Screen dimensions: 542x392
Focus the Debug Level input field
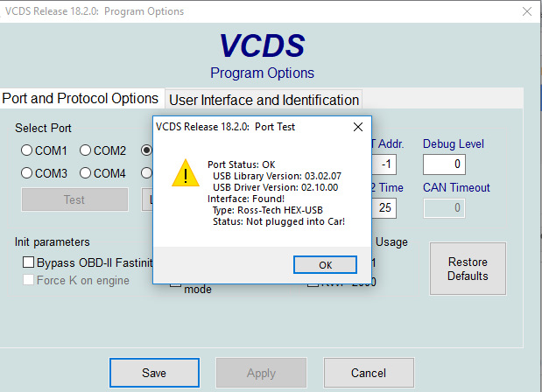(444, 164)
